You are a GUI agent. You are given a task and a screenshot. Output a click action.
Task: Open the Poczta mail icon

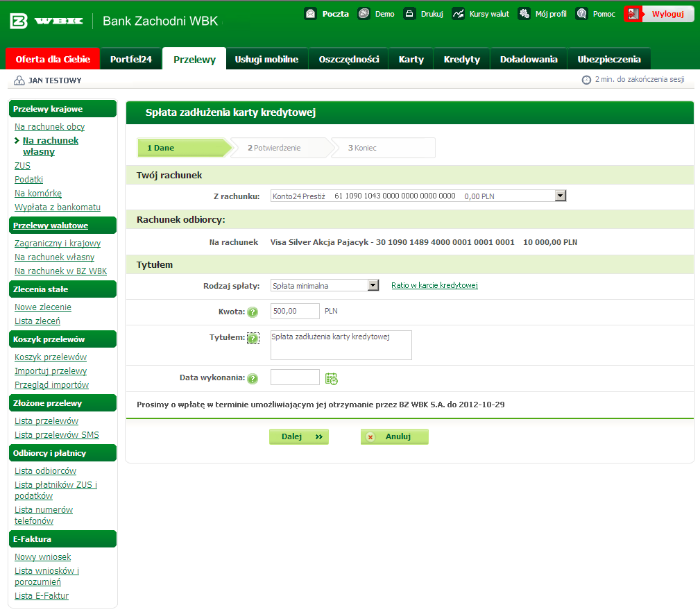pyautogui.click(x=311, y=14)
